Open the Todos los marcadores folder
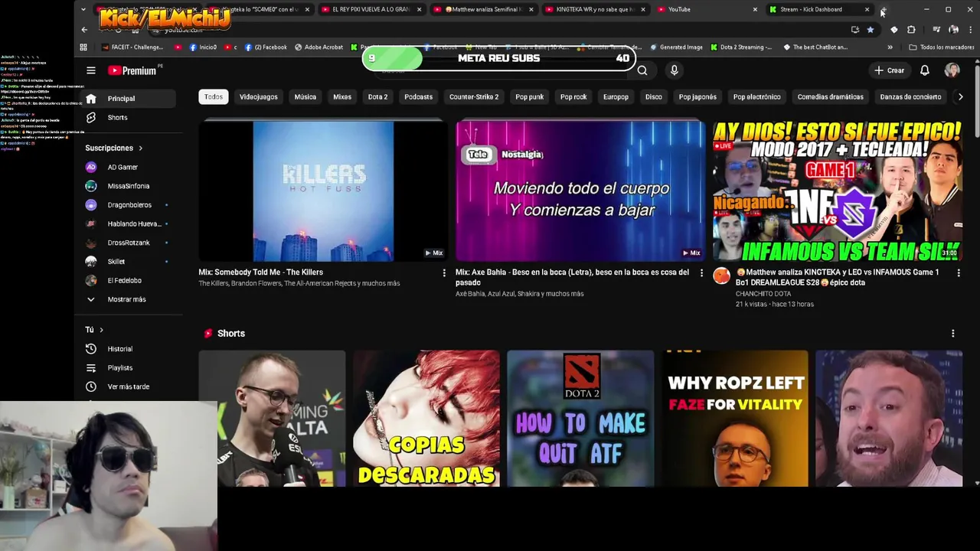 coord(942,47)
